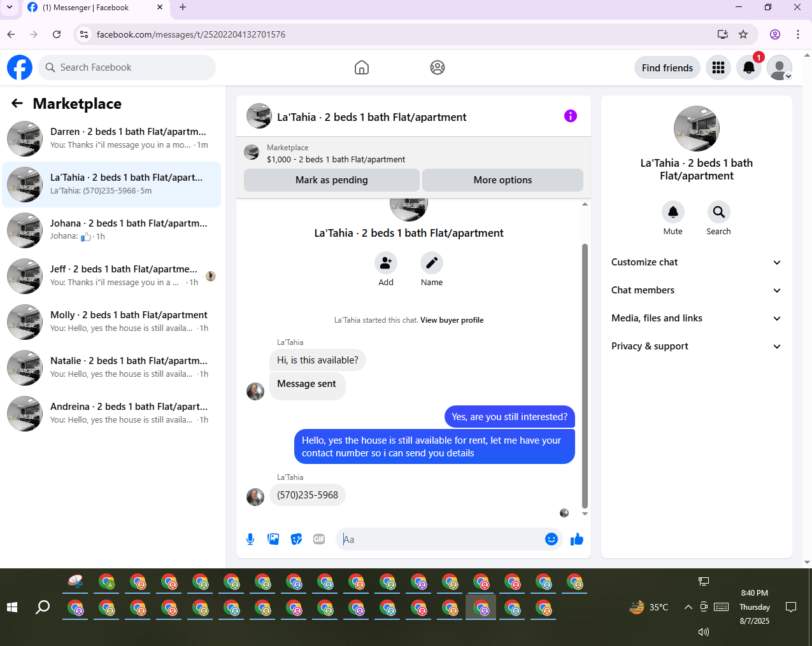Open Windows taskbar search

tap(43, 608)
